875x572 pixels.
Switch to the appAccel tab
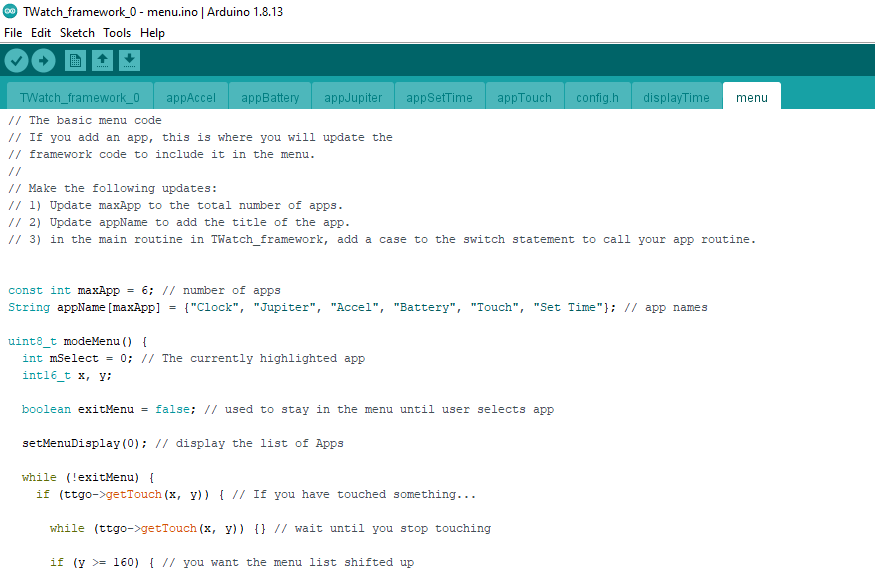click(x=191, y=97)
